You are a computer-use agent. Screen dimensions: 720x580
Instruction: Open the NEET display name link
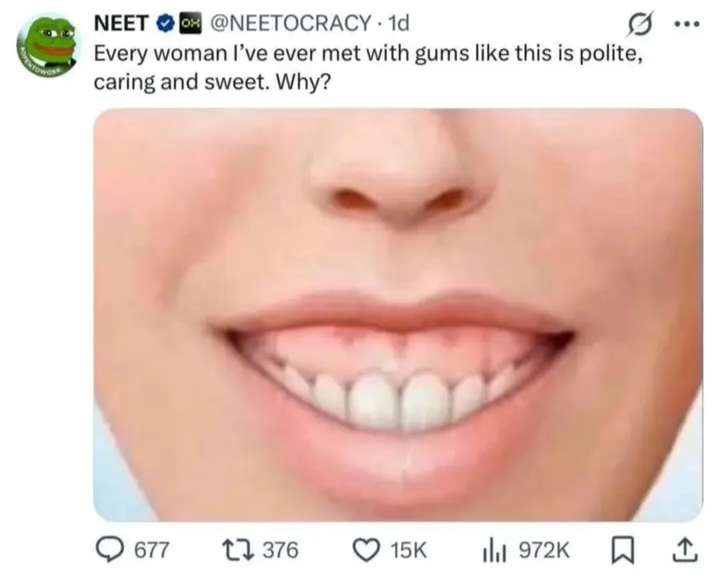tap(122, 23)
